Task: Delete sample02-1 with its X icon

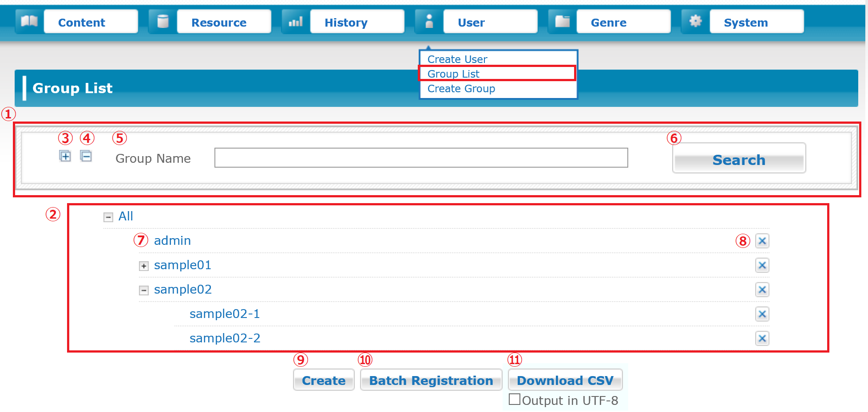Action: coord(762,314)
